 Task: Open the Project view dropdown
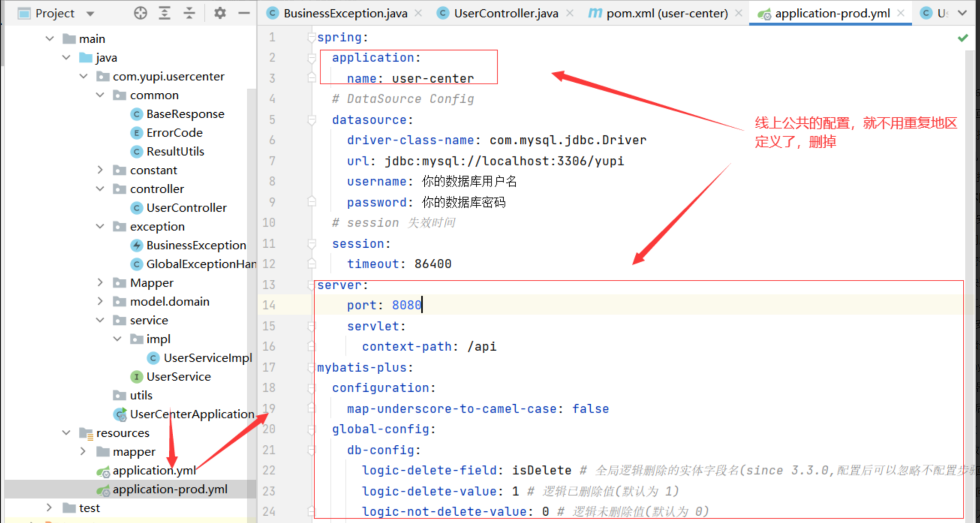[x=90, y=14]
